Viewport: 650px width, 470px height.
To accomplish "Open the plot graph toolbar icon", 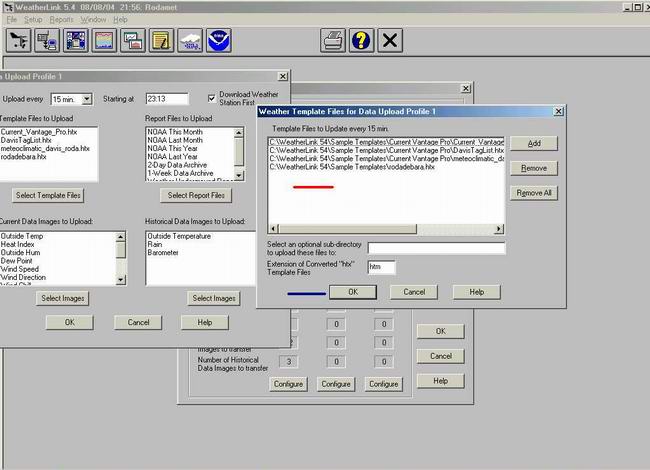I will 104,41.
